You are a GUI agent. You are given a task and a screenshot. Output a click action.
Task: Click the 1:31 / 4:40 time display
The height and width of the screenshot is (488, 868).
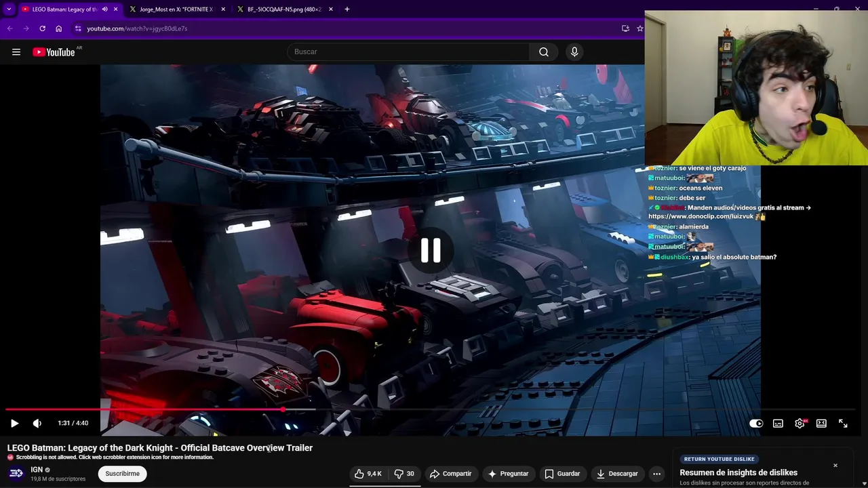pyautogui.click(x=73, y=423)
